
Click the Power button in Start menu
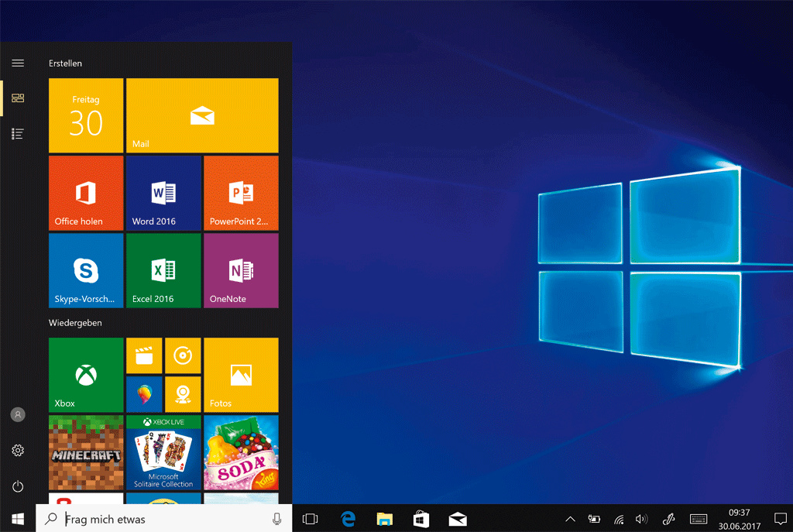[x=18, y=486]
